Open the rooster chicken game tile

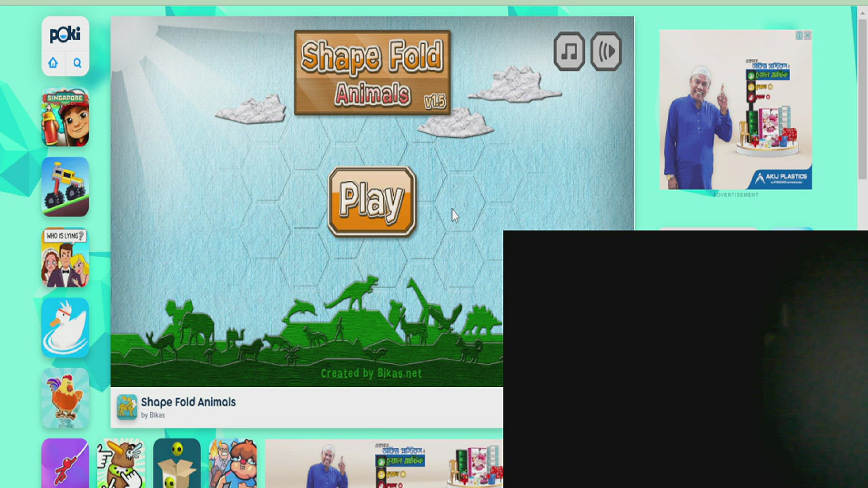(65, 398)
